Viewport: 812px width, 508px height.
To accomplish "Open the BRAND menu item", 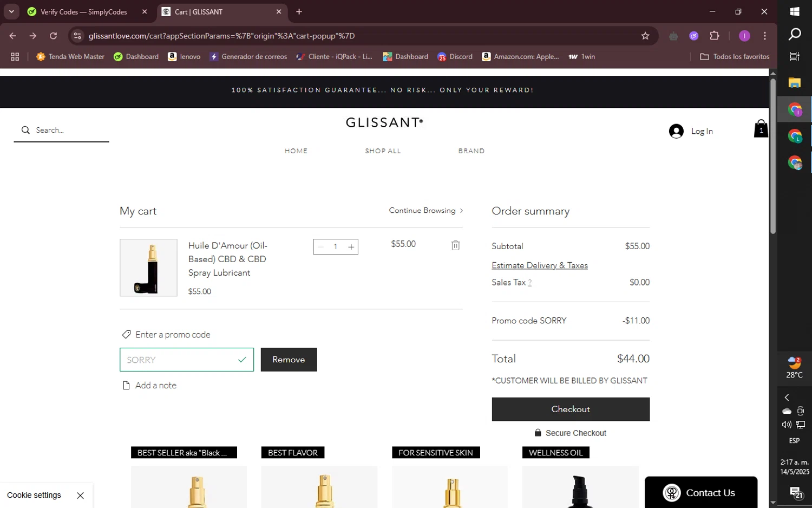I will [472, 151].
